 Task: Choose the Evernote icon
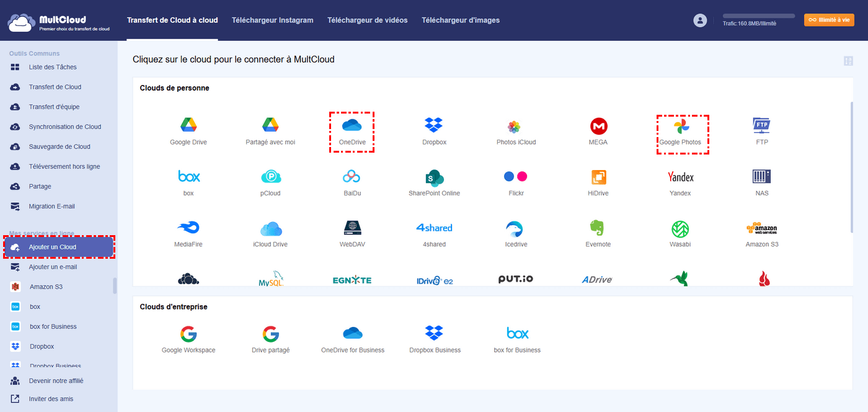tap(598, 228)
